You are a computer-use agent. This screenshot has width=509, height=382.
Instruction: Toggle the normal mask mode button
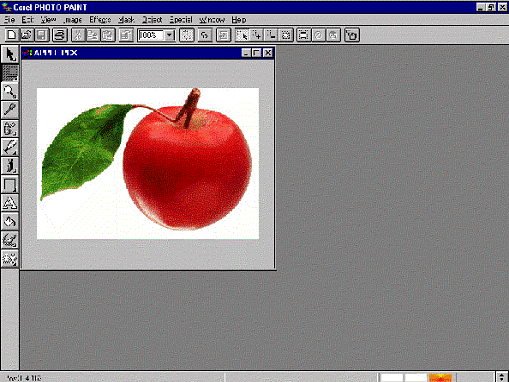pos(242,35)
